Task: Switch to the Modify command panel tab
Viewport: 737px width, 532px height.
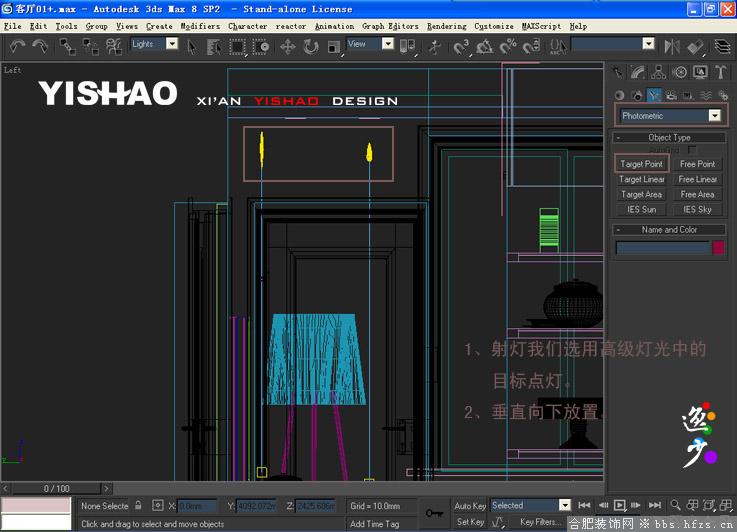Action: point(638,72)
